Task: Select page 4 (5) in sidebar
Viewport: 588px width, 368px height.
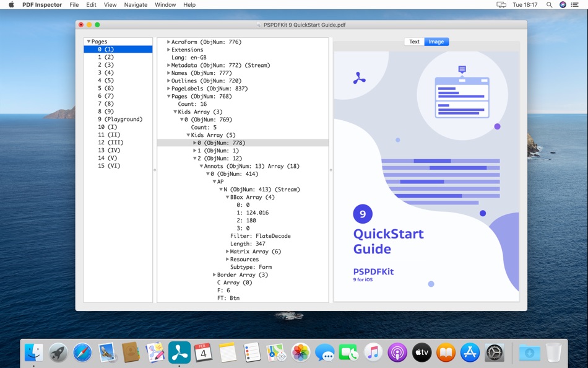Action: 118,81
